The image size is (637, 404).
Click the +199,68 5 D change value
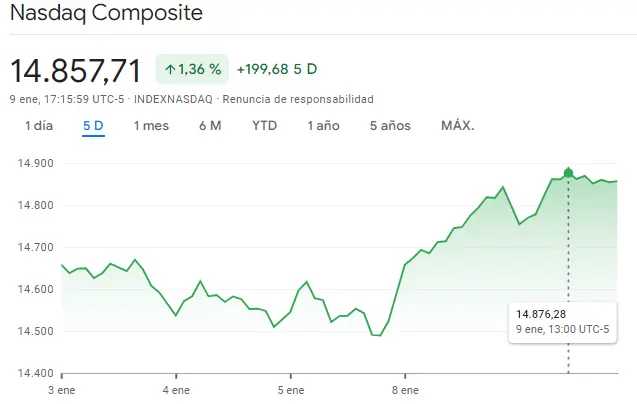pyautogui.click(x=277, y=69)
